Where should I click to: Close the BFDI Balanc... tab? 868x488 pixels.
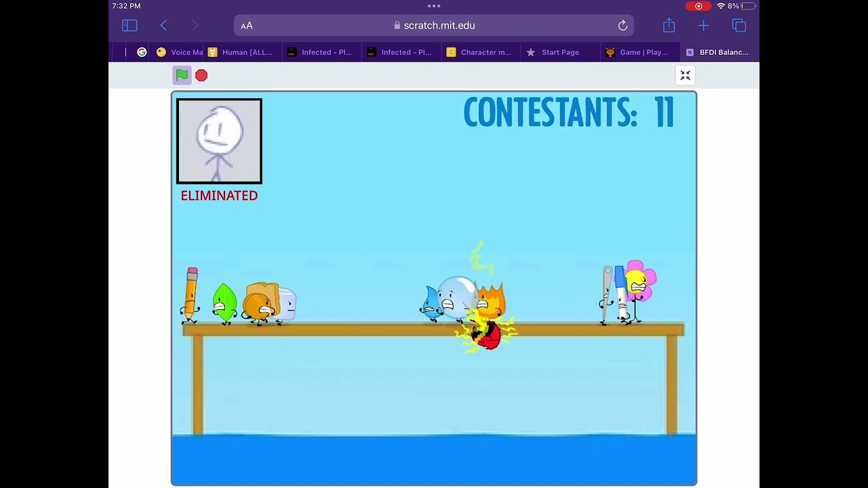pos(690,52)
